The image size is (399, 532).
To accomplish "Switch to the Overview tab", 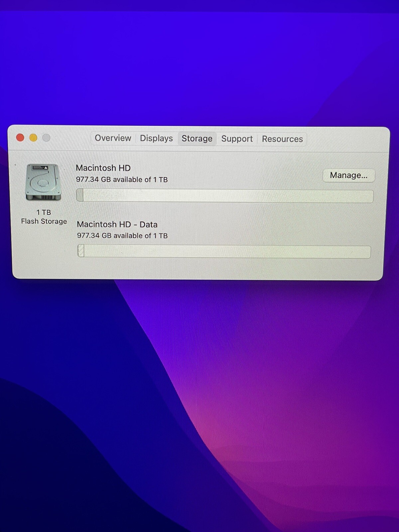I will (113, 138).
